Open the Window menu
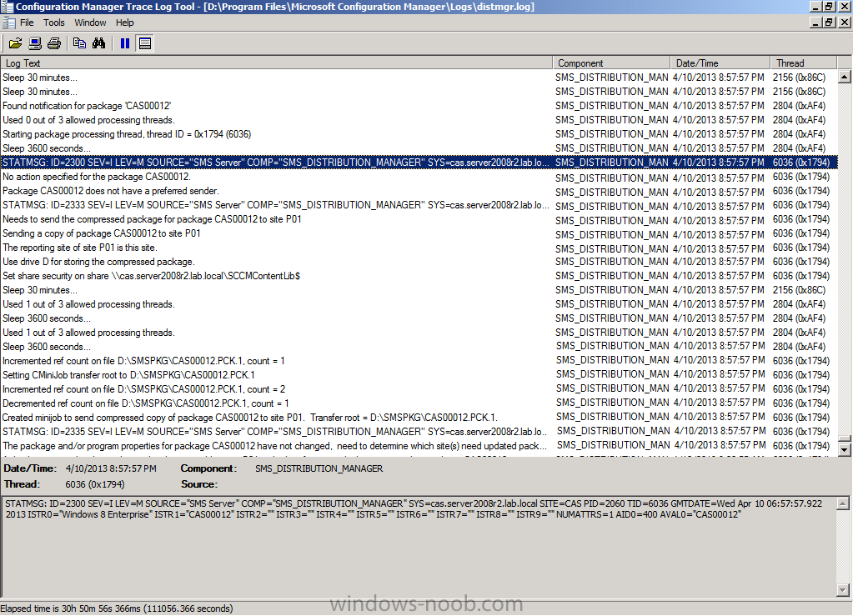The width and height of the screenshot is (853, 616). click(90, 23)
